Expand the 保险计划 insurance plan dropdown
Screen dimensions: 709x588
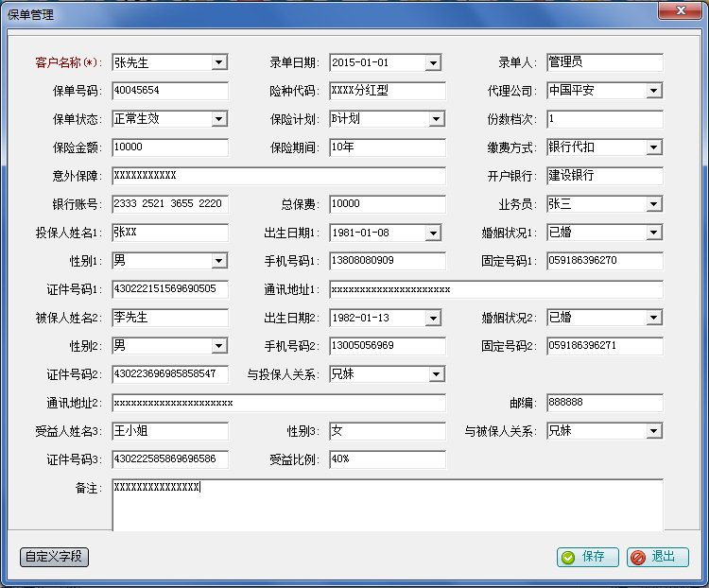[x=437, y=119]
